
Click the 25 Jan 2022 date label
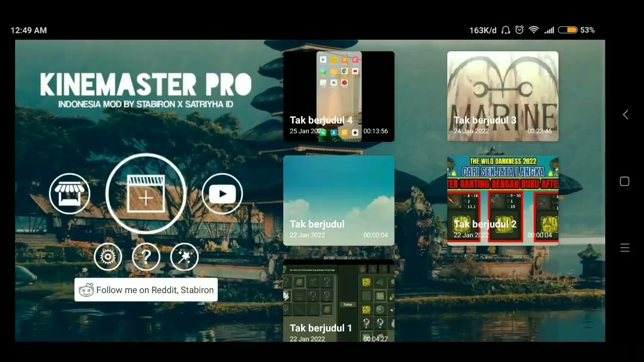307,131
